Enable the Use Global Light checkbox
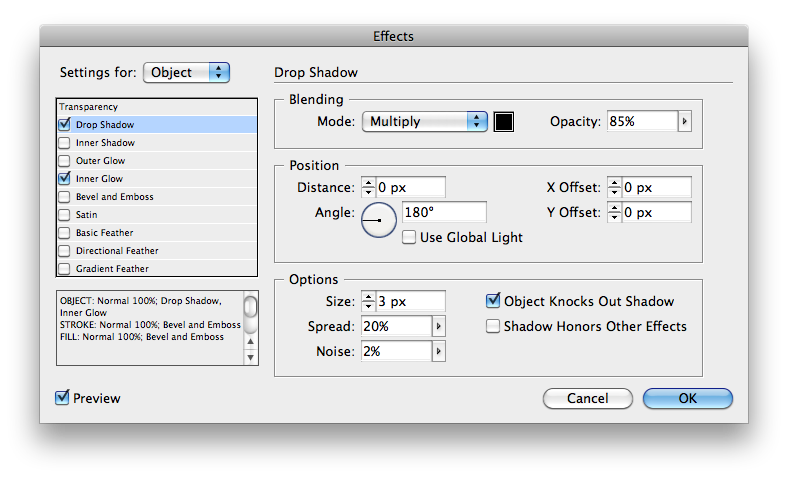 409,237
